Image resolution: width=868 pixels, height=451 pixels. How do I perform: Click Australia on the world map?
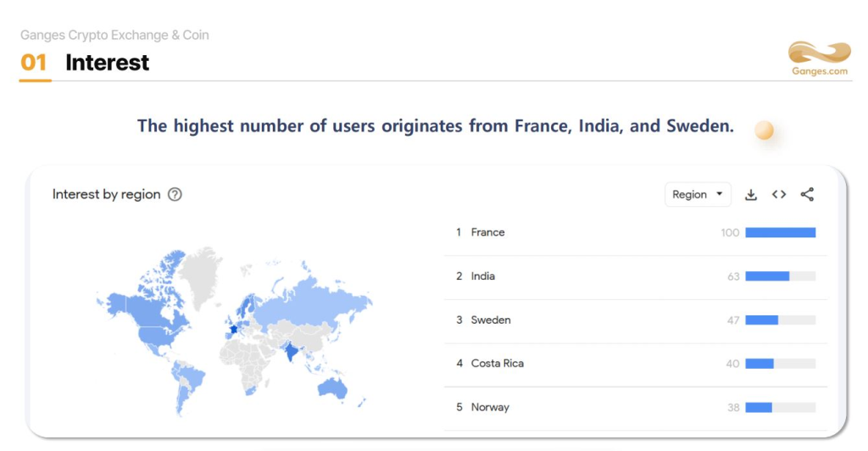[x=336, y=388]
